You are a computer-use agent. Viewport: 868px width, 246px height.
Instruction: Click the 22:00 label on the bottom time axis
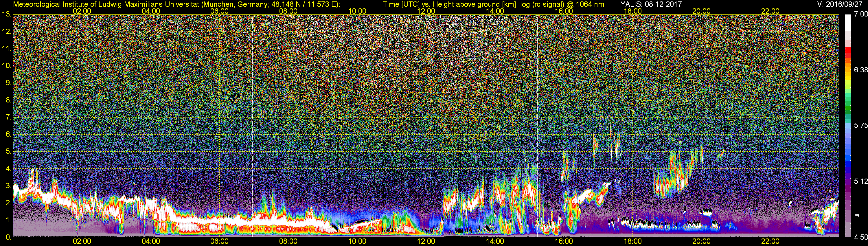[x=770, y=241]
